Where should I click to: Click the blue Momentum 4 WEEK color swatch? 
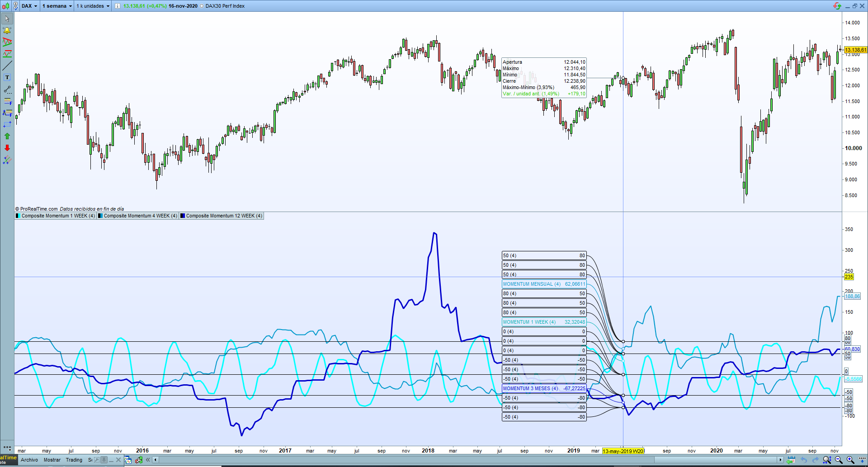(x=100, y=216)
